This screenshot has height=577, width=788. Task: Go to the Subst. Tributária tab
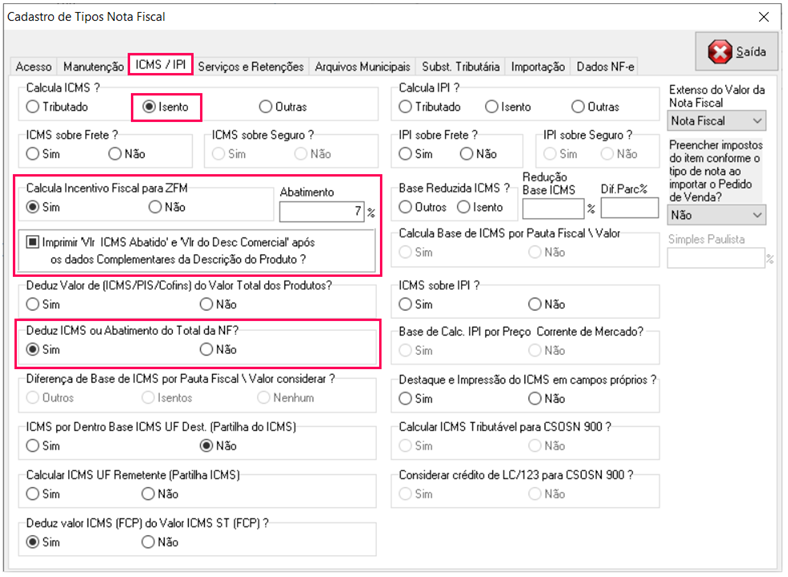coord(460,67)
